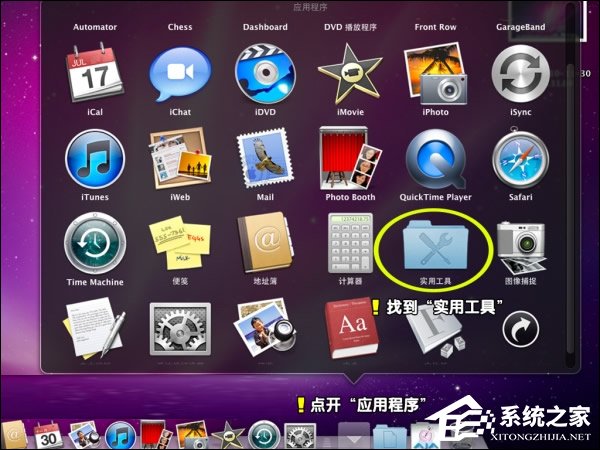Open Time Machine in the grid
600x450 pixels.
(95, 243)
